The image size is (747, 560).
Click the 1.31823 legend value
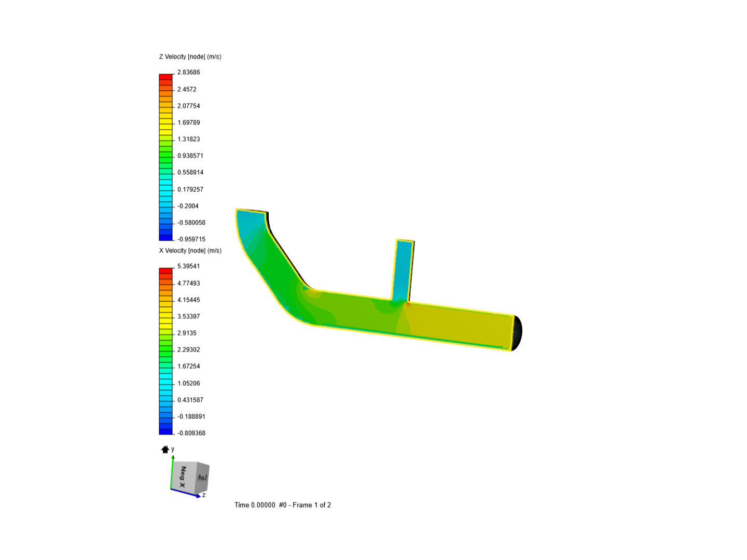point(188,139)
